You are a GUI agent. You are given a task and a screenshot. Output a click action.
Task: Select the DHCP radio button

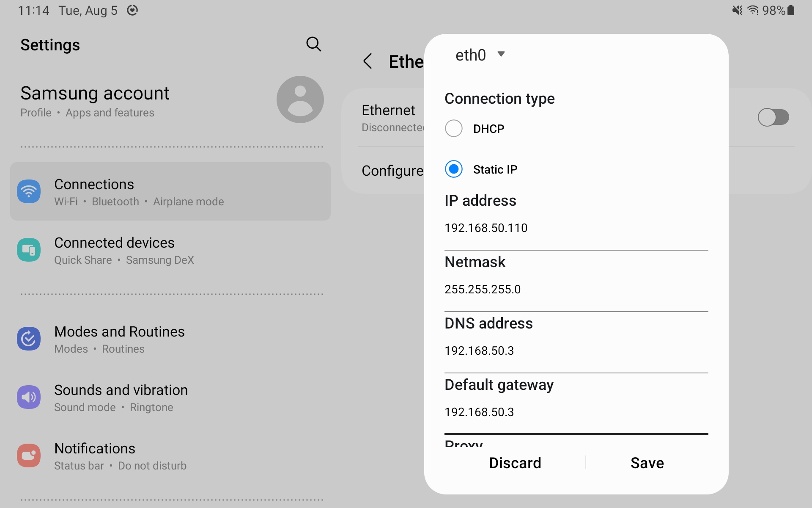454,128
